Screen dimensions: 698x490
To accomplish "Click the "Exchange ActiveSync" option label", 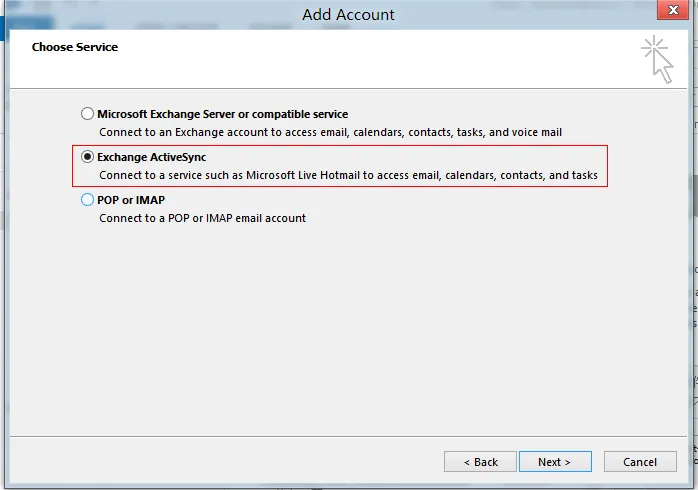I will [x=151, y=157].
